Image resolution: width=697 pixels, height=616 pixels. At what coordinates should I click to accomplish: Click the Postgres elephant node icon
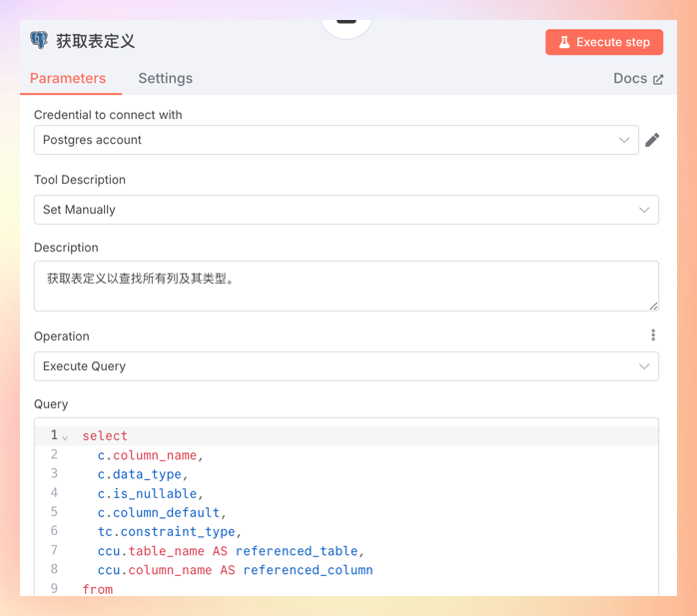tap(39, 41)
